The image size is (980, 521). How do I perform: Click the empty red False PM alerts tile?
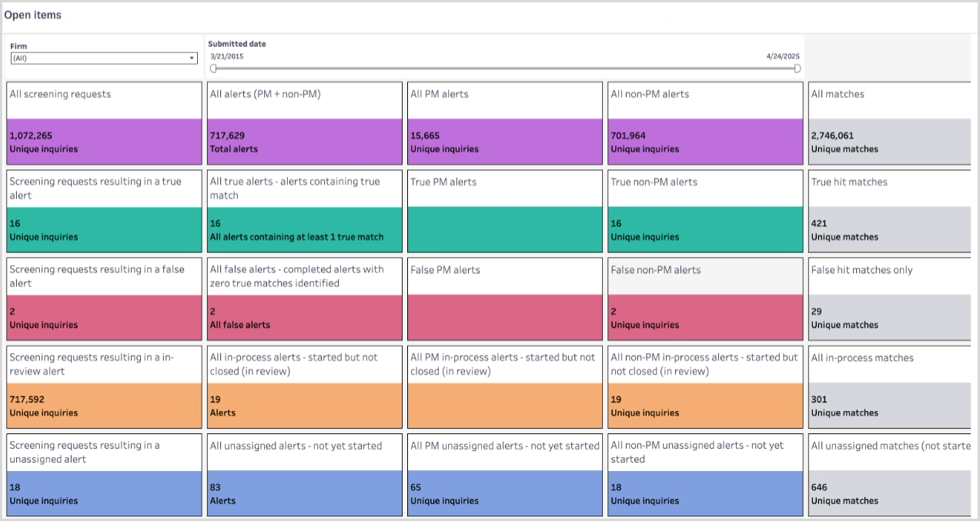pyautogui.click(x=504, y=317)
